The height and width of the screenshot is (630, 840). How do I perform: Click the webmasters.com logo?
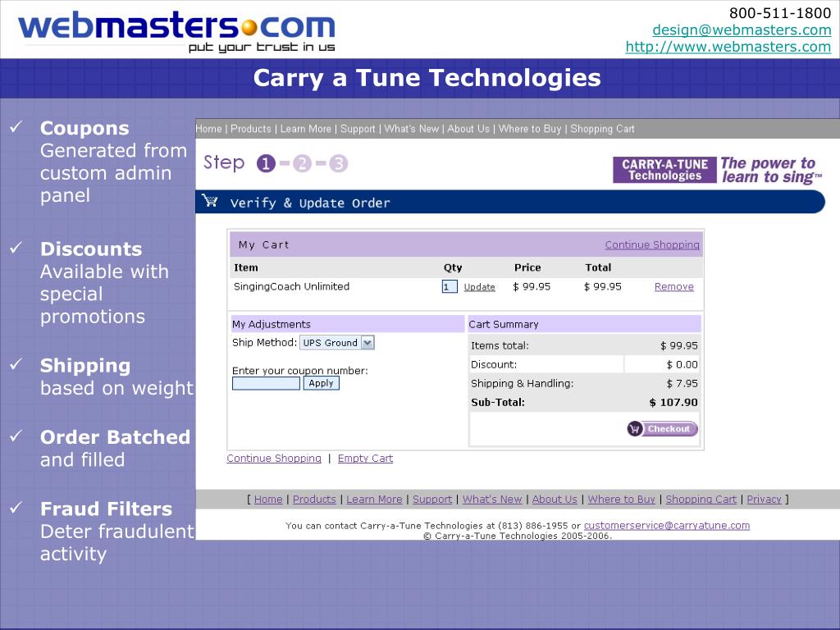(x=177, y=31)
